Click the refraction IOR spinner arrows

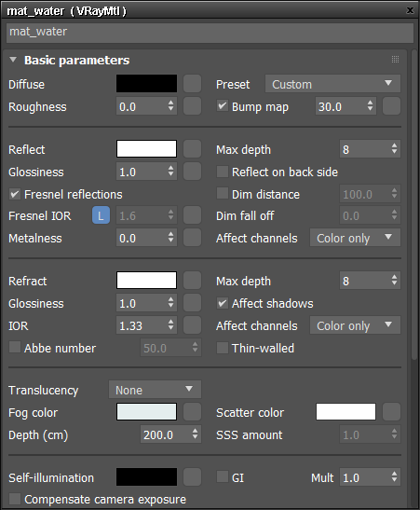point(170,325)
